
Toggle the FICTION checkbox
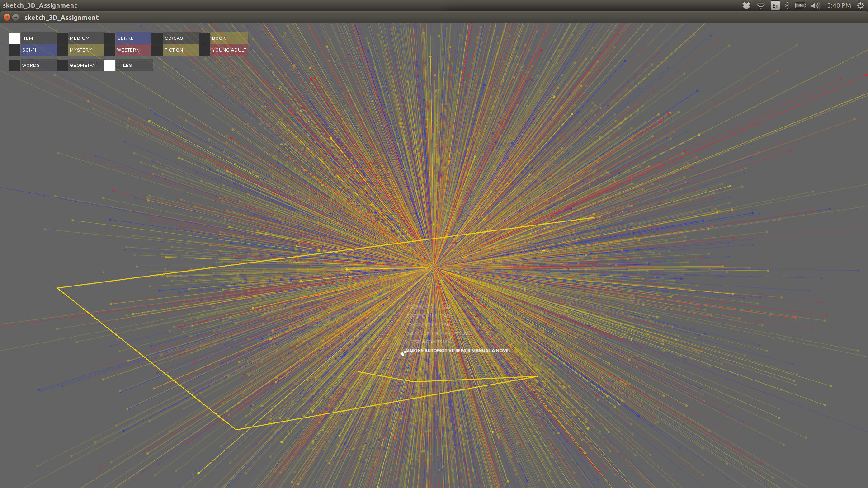[x=157, y=50]
